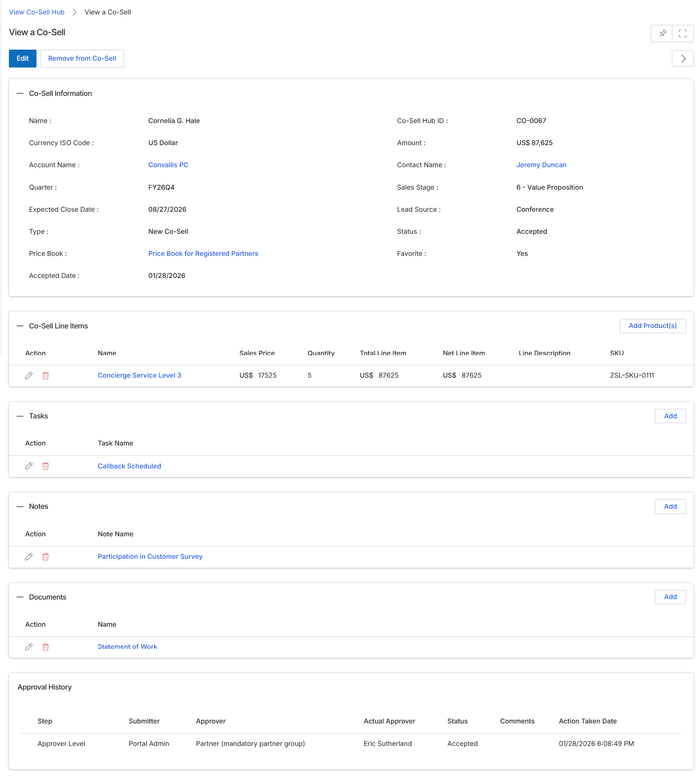
Task: Click the Total Line Item column header
Action: click(x=383, y=353)
